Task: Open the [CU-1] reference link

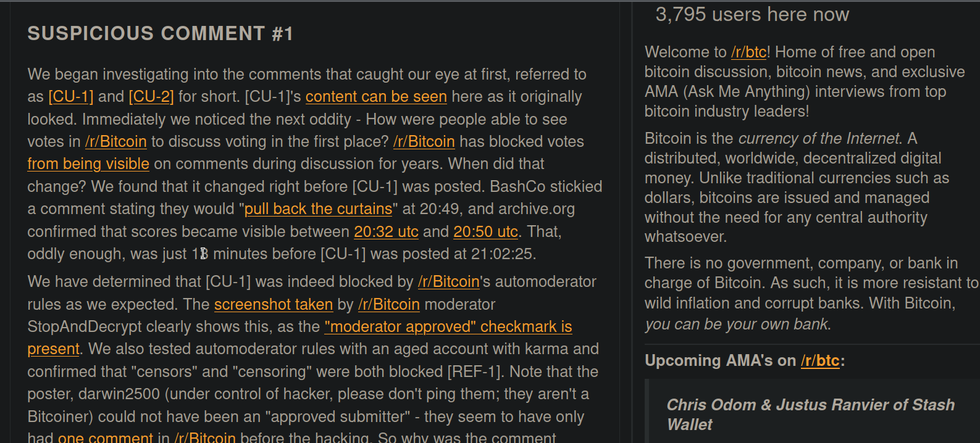Action: coord(71,97)
